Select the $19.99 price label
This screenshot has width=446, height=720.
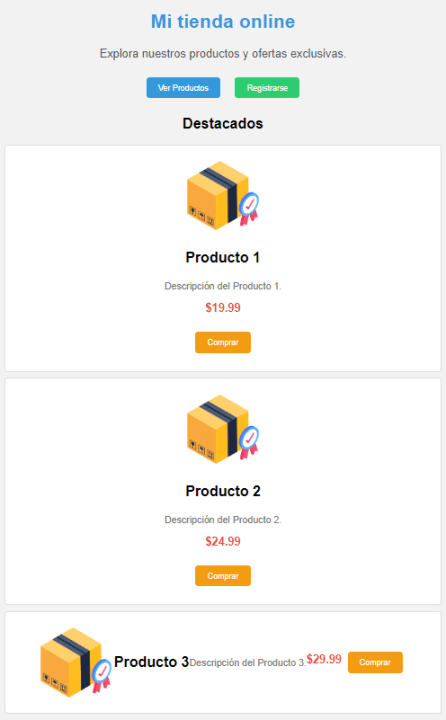[x=223, y=308]
